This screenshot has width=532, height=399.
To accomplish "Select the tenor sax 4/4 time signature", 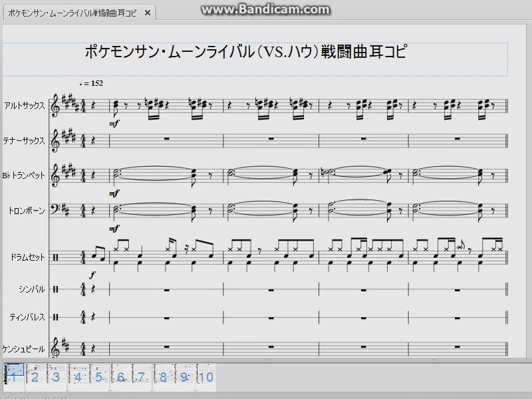I will pyautogui.click(x=83, y=141).
